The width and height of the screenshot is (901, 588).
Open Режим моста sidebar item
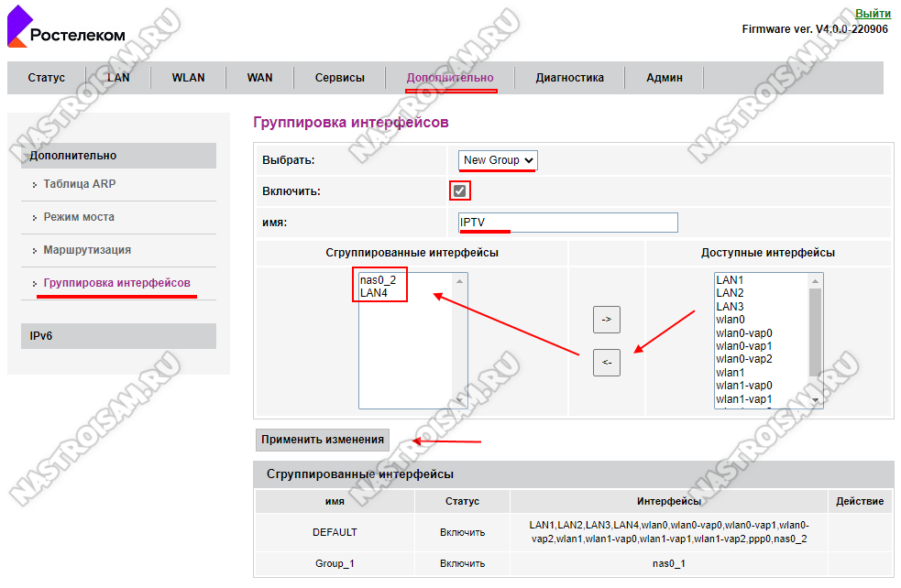tap(79, 217)
